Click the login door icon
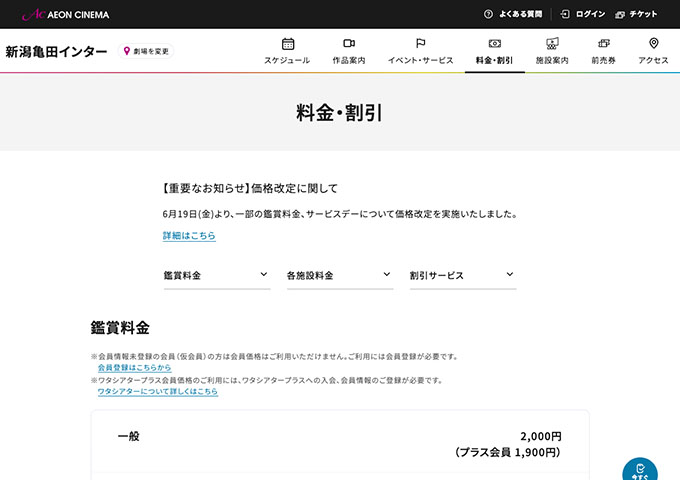 (x=565, y=14)
